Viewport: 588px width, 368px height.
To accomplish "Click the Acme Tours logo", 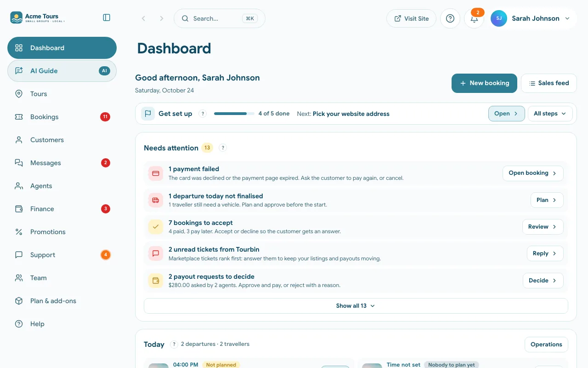I will pos(37,18).
